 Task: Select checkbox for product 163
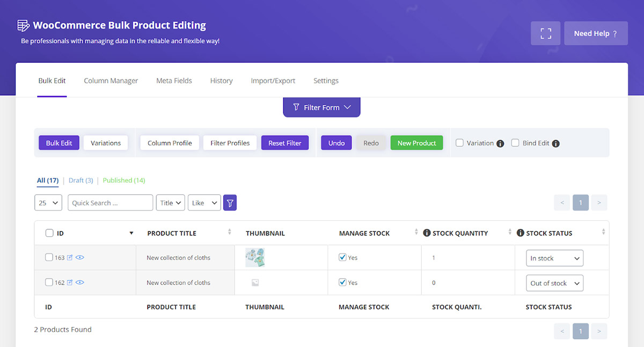49,258
